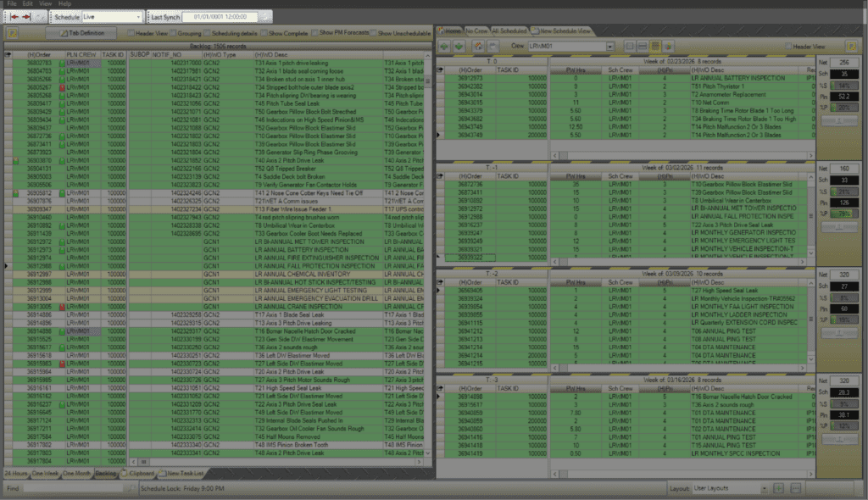Switch to the All Scheduled tab
The height and width of the screenshot is (500, 868).
pos(509,30)
